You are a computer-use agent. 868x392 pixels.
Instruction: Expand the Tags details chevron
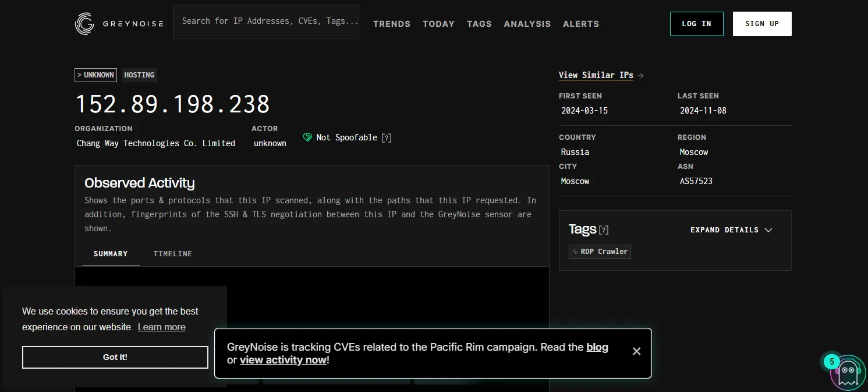(x=768, y=230)
